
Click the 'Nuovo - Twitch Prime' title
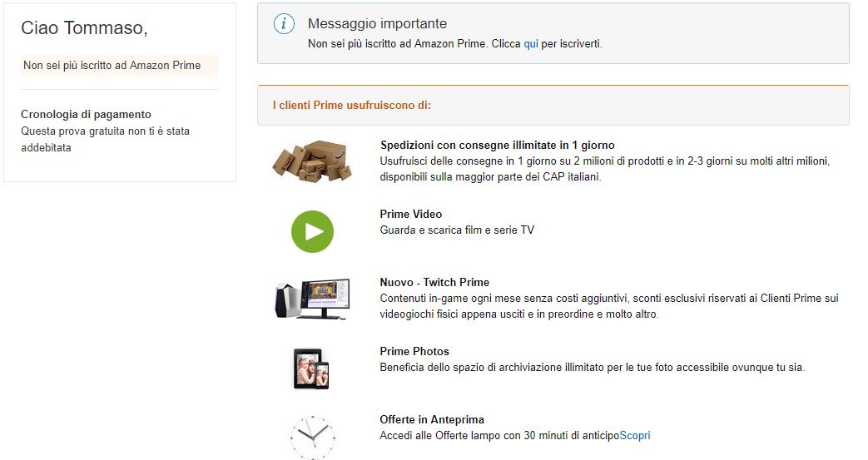point(434,282)
